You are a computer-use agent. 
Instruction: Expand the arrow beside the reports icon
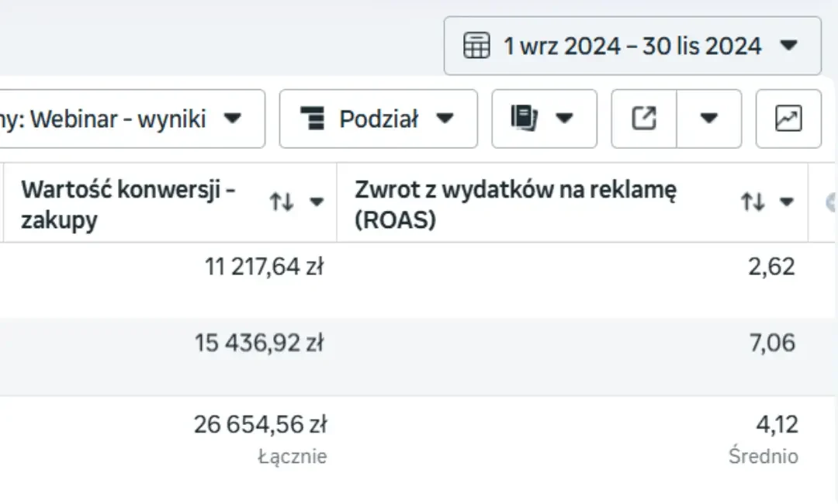tap(564, 118)
